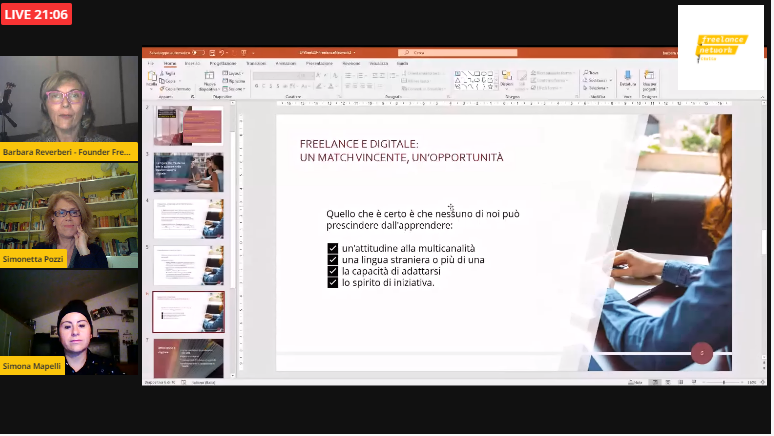Screen dimensions: 774x436
Task: Click the Undo arrow icon
Action: [222, 52]
